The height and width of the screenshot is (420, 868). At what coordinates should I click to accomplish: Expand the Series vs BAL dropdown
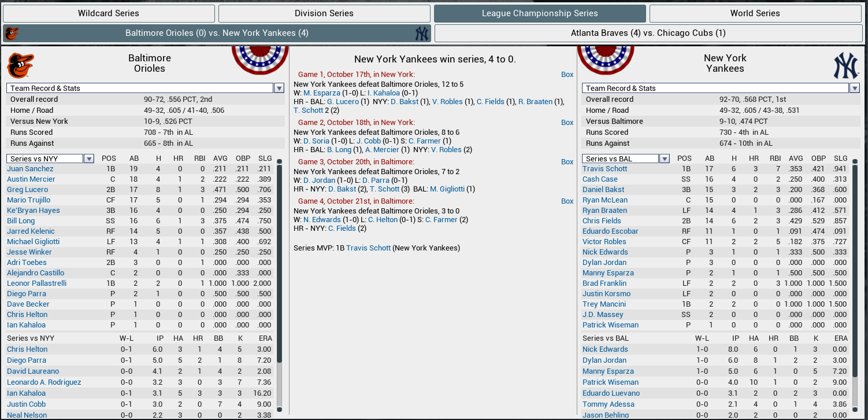pyautogui.click(x=626, y=159)
